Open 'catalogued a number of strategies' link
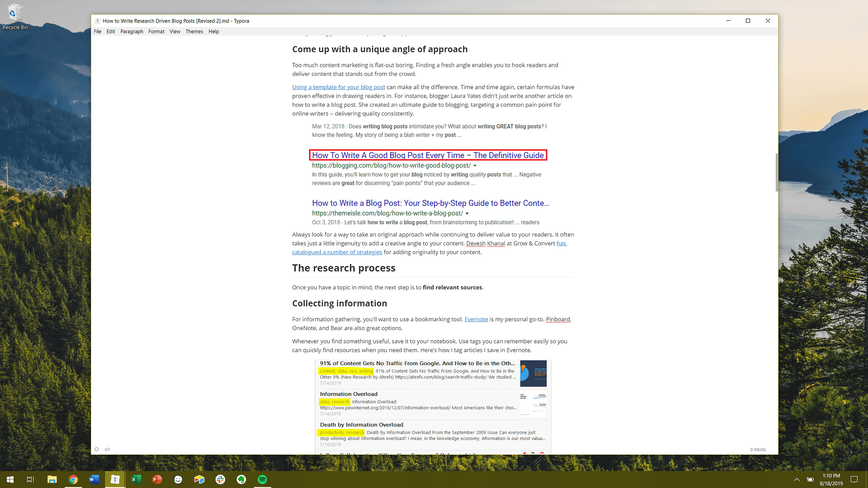 tap(337, 252)
